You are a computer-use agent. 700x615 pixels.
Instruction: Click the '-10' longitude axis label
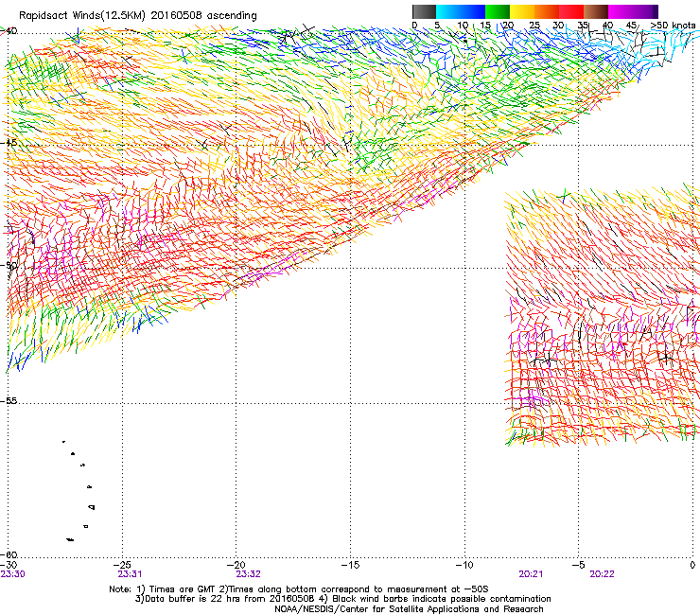point(464,565)
